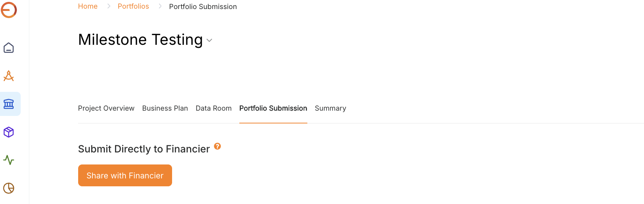
Task: Click the Milestone Testing project title
Action: pyautogui.click(x=140, y=40)
